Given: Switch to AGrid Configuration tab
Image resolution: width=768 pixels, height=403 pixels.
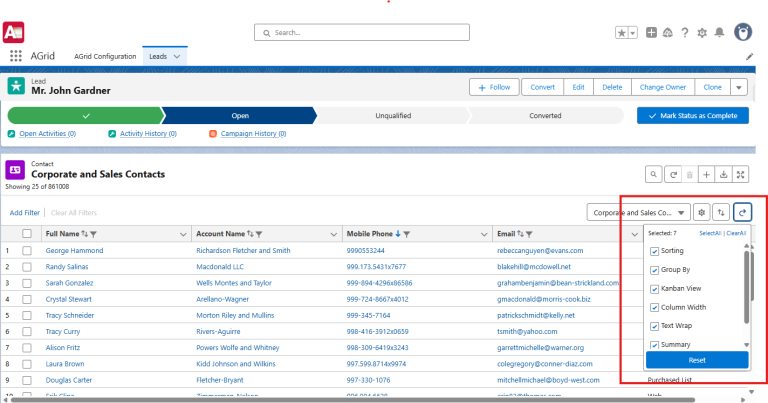Looking at the screenshot, I should tap(105, 56).
